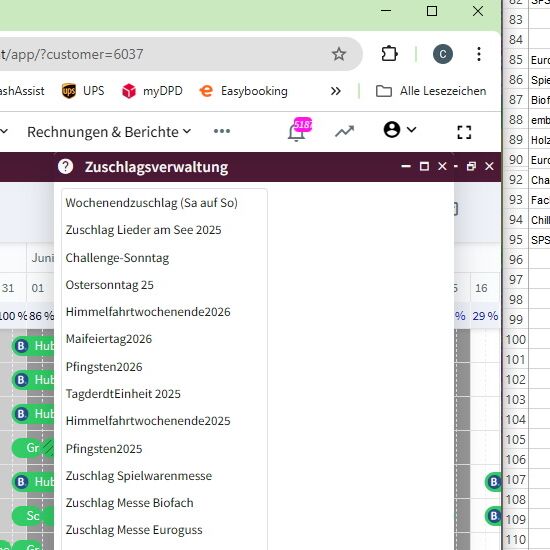Open the statistics trend line icon
550x550 pixels.
344,131
